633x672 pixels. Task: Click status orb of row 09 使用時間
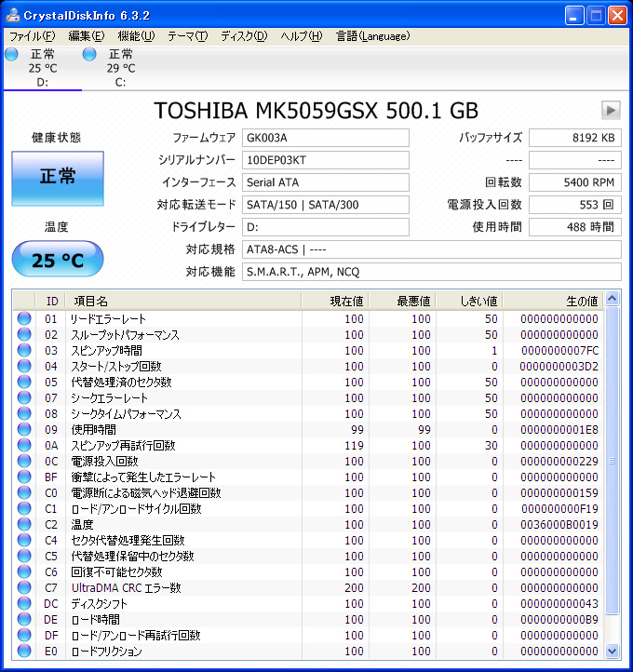coord(24,429)
